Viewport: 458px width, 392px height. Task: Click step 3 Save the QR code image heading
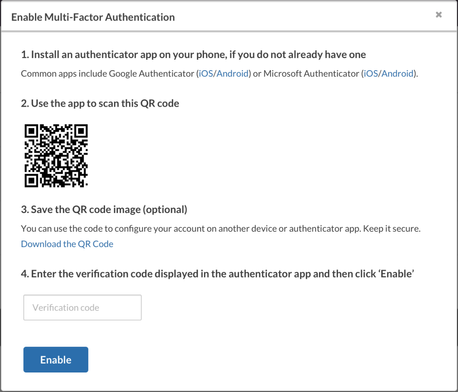point(104,210)
